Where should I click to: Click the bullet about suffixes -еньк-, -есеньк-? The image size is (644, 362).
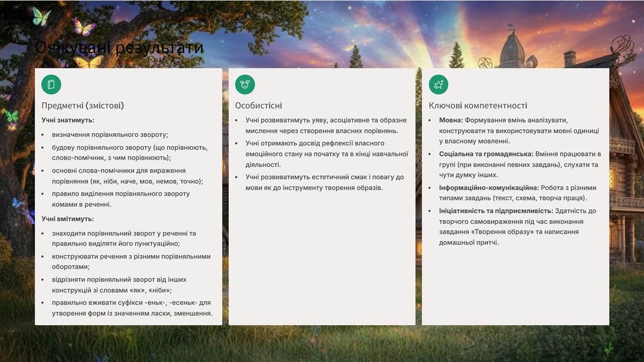tap(132, 308)
